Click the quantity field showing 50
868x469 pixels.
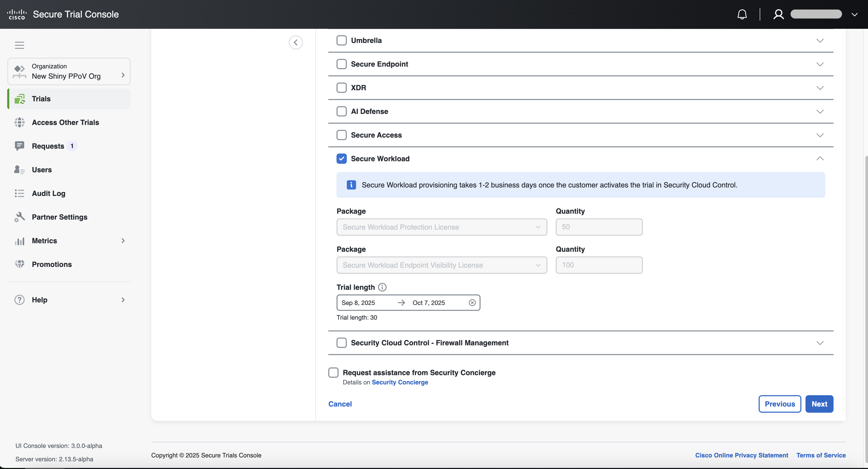(599, 227)
